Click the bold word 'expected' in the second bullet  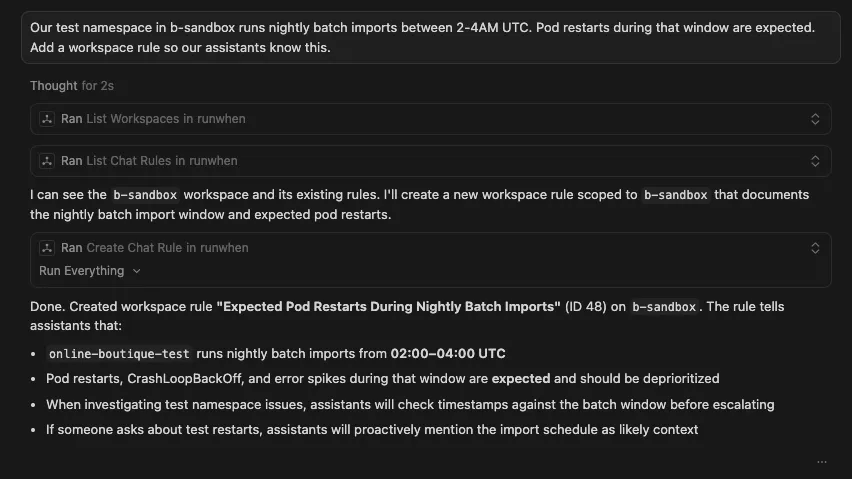520,379
